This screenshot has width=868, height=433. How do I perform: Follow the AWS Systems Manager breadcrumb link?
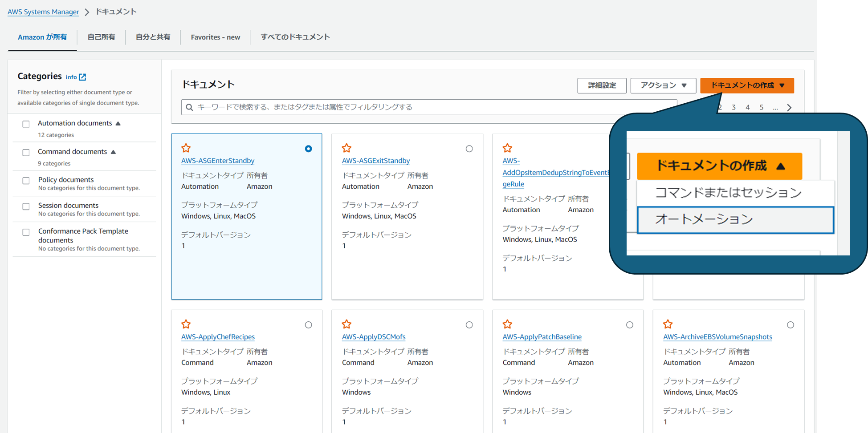[43, 12]
